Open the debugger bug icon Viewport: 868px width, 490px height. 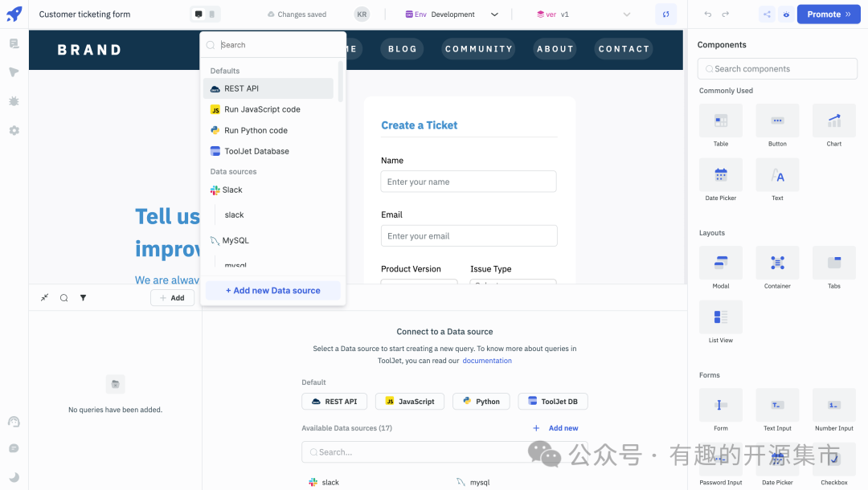pyautogui.click(x=14, y=101)
